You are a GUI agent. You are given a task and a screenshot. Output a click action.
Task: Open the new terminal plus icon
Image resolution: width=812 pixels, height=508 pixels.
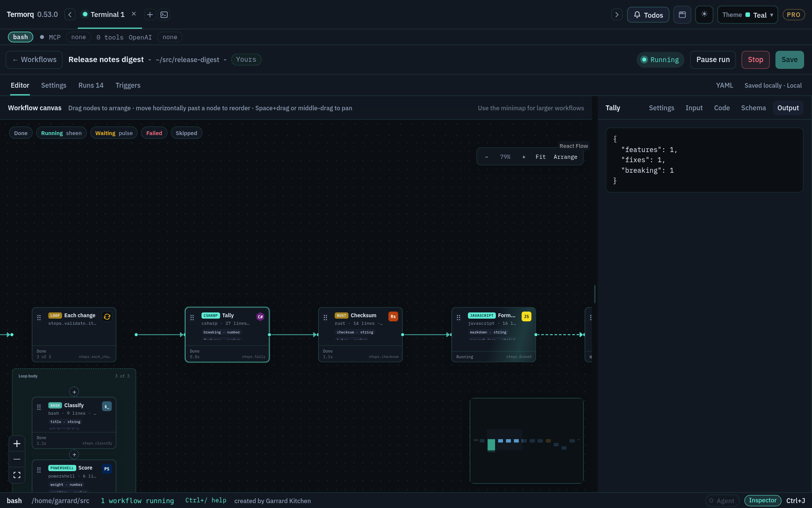[150, 15]
